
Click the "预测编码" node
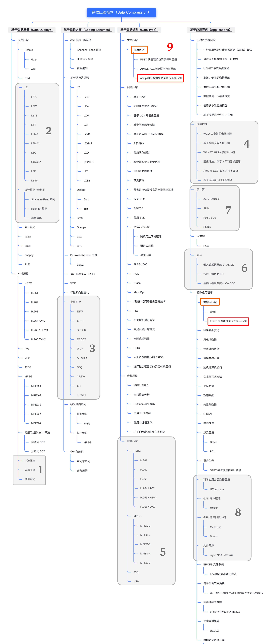click(30, 479)
